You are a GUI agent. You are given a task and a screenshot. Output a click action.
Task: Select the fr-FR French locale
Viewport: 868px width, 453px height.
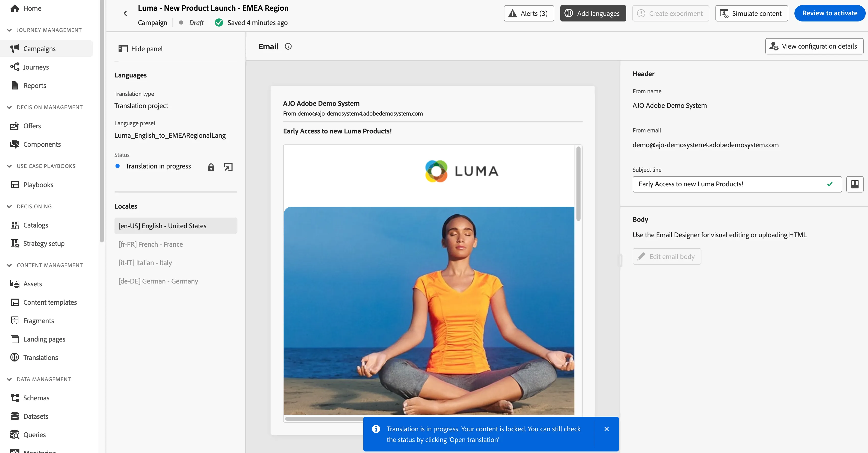coord(176,244)
